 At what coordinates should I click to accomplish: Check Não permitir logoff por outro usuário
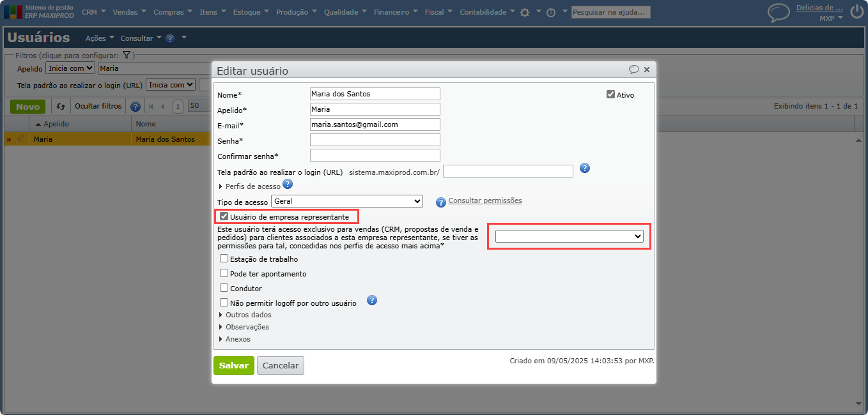[x=224, y=303]
